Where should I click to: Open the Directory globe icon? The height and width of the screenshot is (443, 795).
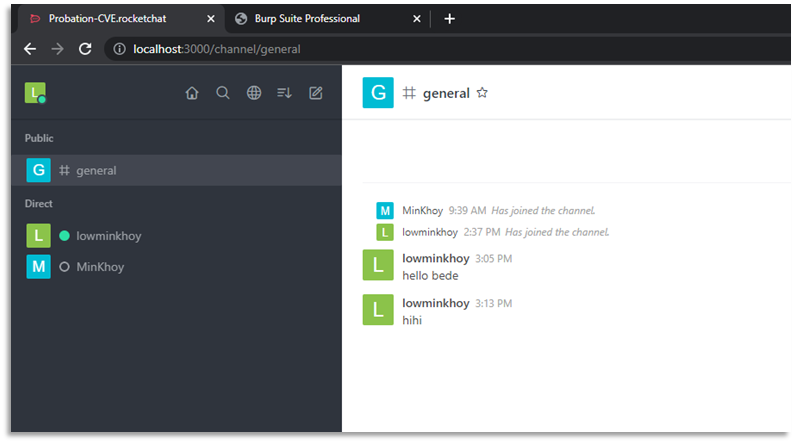(x=254, y=93)
